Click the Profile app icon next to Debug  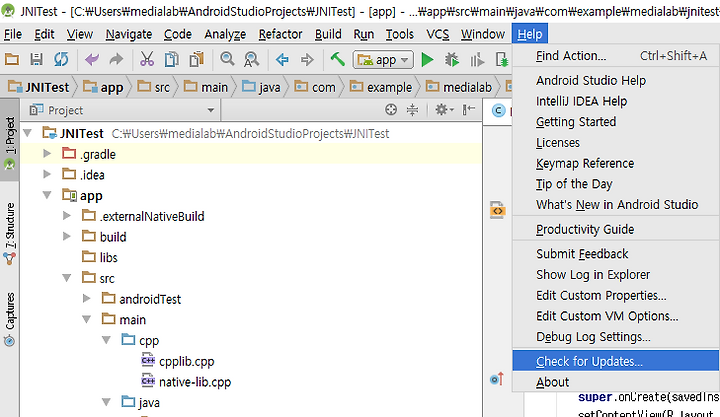(x=477, y=60)
